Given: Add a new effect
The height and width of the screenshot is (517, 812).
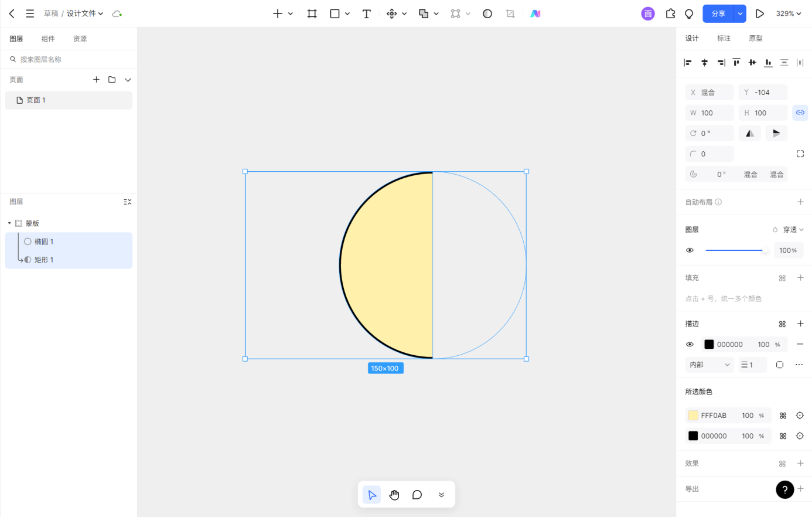Looking at the screenshot, I should 800,463.
